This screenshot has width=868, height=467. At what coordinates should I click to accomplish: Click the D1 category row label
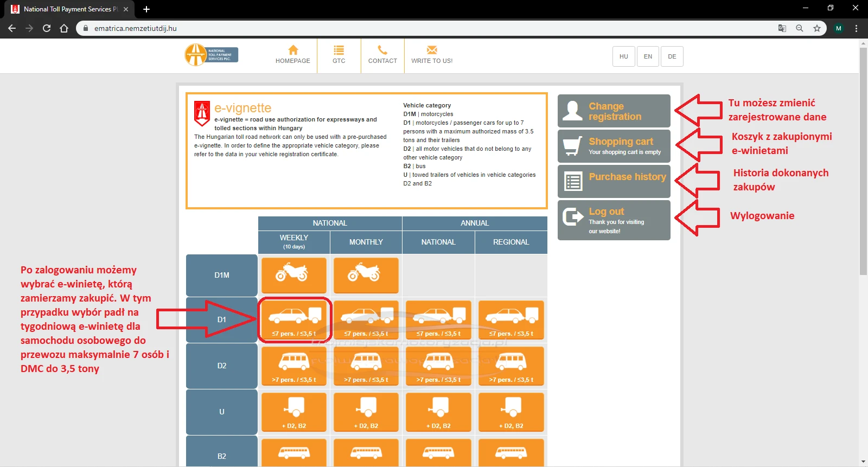(x=222, y=319)
